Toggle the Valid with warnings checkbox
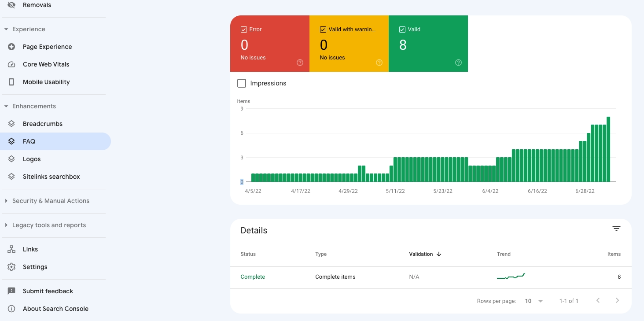 click(x=323, y=29)
